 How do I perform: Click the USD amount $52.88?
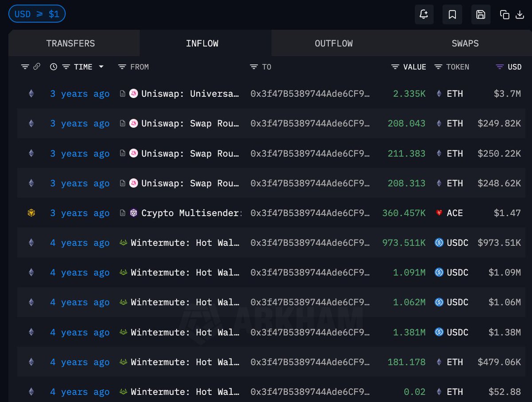[505, 392]
